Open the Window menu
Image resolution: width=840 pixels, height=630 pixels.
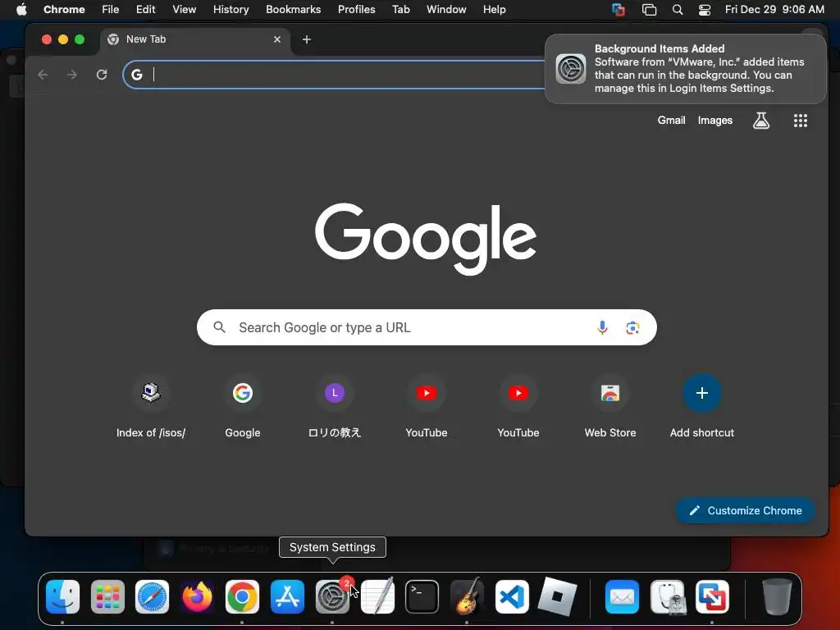[446, 10]
